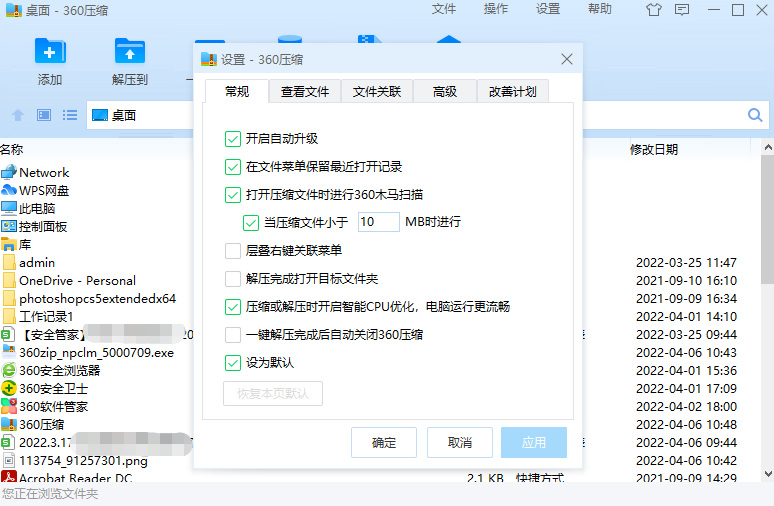Click the MB size input field showing 10
Image resolution: width=774 pixels, height=506 pixels.
(378, 222)
